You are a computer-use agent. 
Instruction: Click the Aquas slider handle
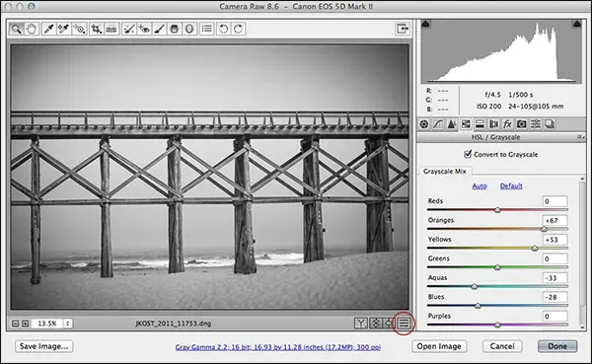(475, 287)
